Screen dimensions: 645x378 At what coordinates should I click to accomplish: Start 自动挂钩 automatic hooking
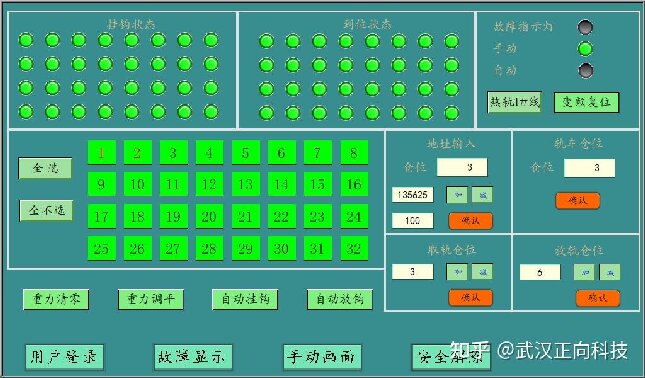(245, 299)
